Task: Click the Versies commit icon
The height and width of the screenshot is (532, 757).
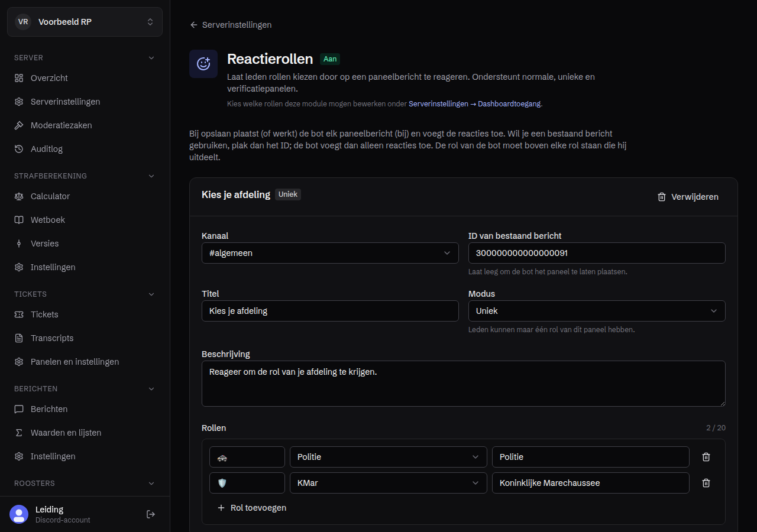Action: point(19,244)
